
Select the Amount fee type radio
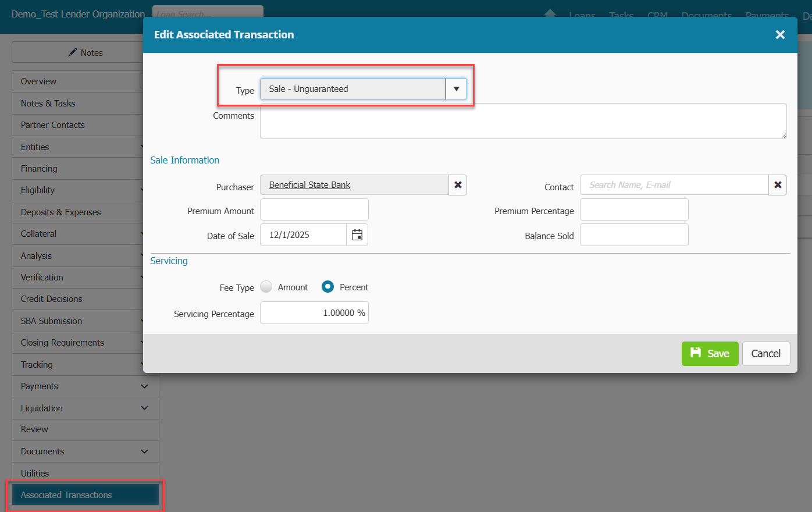tap(266, 287)
